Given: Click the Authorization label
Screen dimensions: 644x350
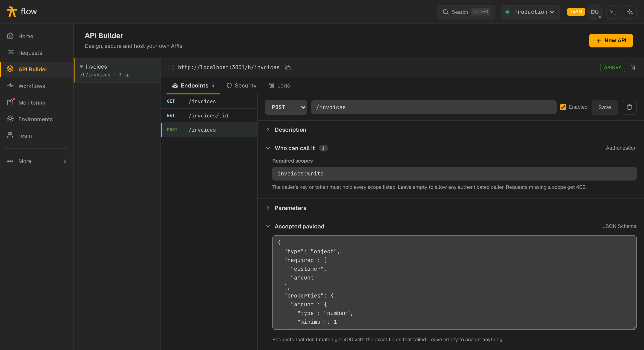Looking at the screenshot, I should [x=621, y=148].
